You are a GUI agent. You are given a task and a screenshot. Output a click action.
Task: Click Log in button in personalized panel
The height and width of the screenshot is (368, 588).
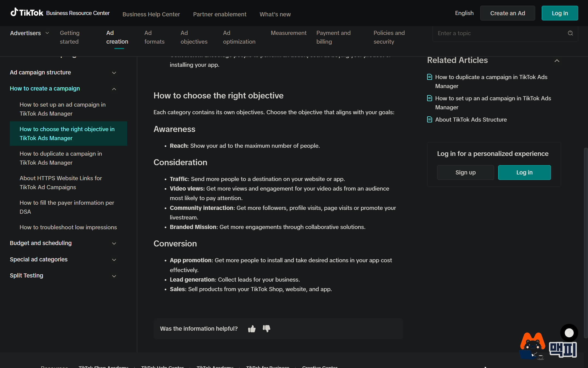point(524,173)
